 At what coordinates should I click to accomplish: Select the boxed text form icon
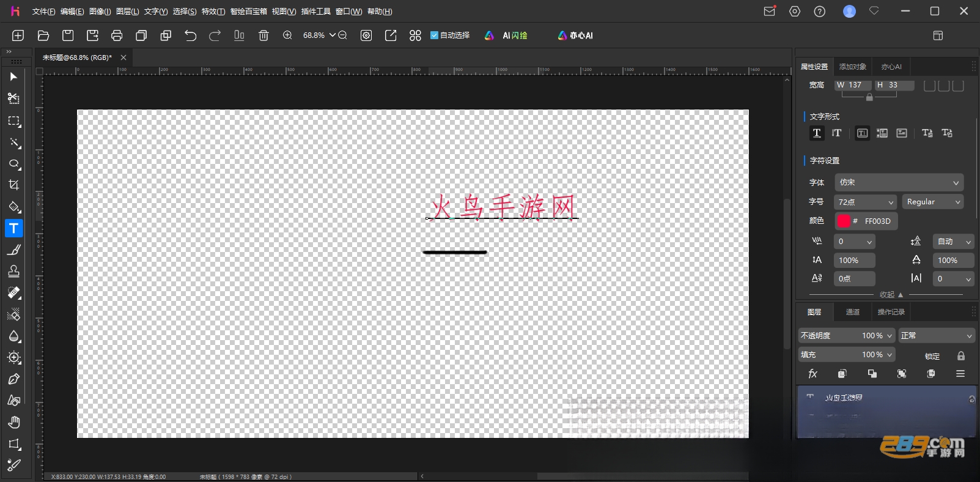[x=862, y=133]
